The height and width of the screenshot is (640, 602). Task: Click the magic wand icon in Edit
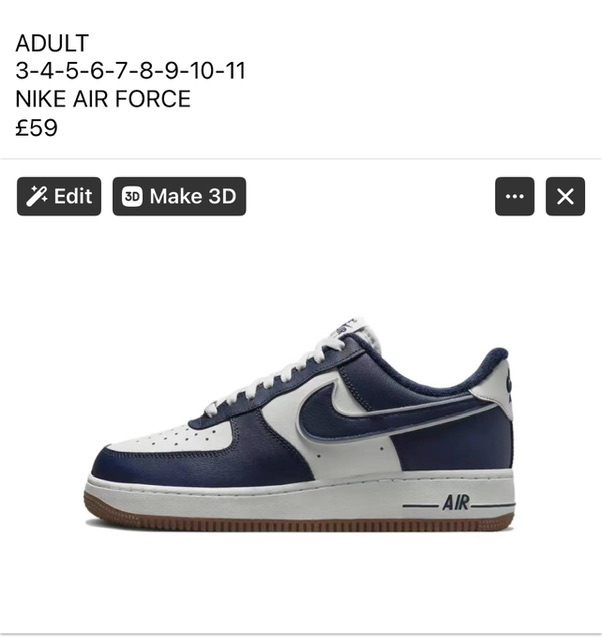tap(36, 196)
